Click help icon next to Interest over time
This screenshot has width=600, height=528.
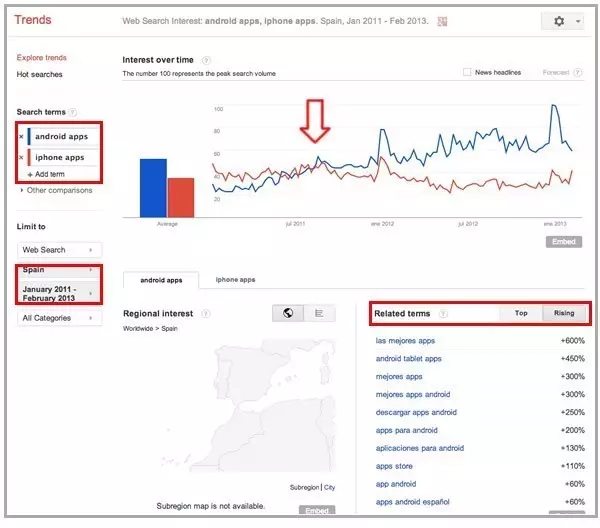206,60
